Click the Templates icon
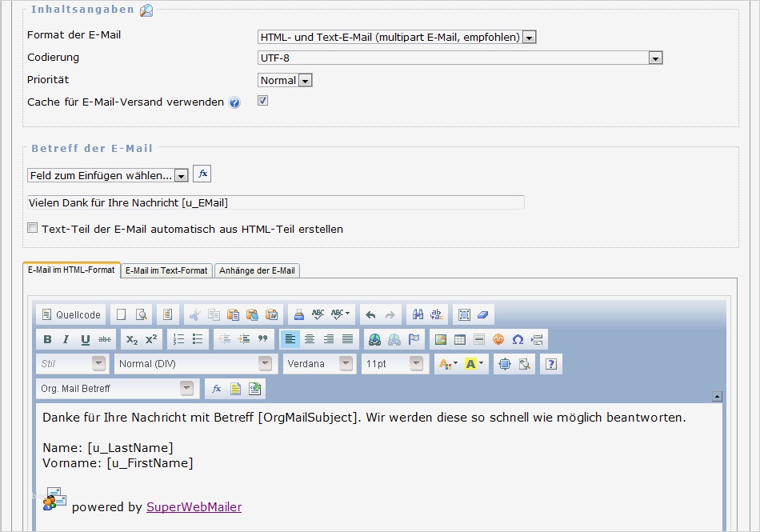760x532 pixels. [x=167, y=315]
